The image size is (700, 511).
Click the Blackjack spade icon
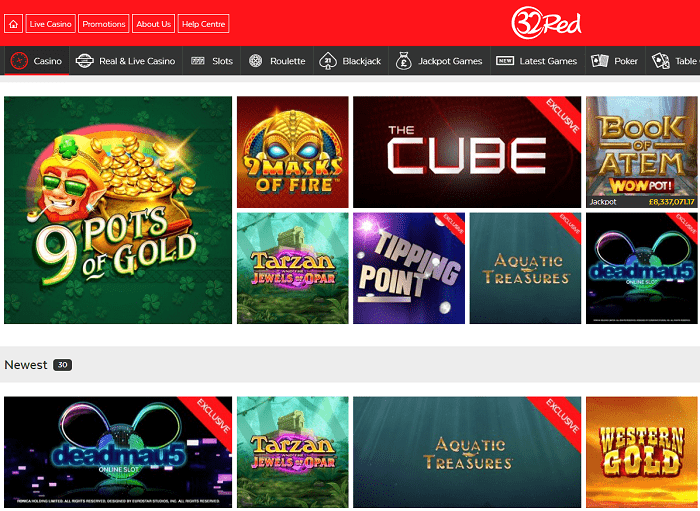point(328,61)
